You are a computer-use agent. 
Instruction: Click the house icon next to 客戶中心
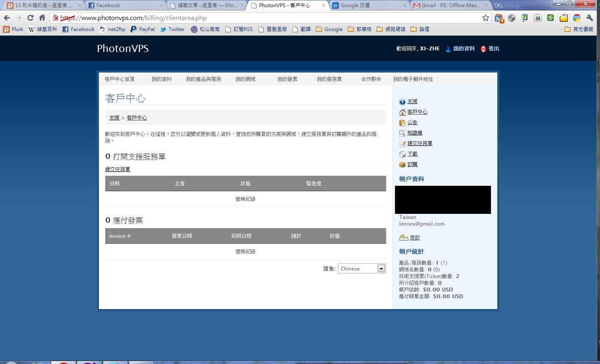(x=403, y=112)
